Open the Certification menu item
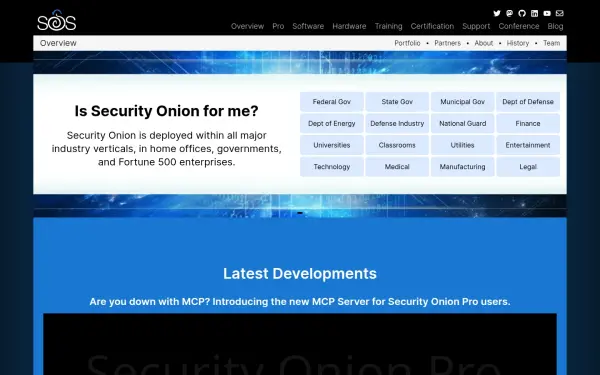This screenshot has width=600, height=375. click(x=432, y=26)
